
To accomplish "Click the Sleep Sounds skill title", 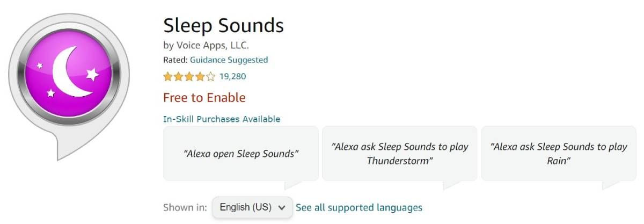I will pyautogui.click(x=223, y=25).
